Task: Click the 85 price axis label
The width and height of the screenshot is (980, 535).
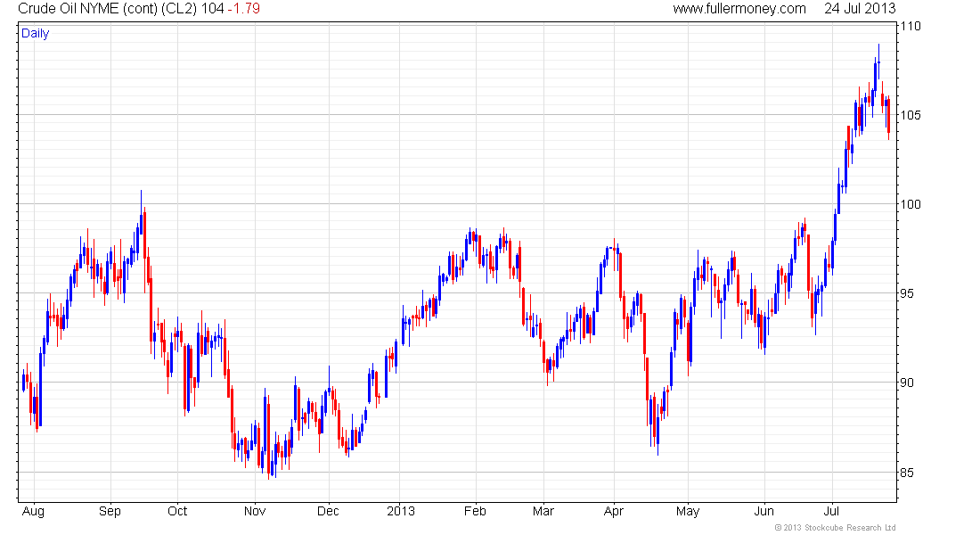Action: [x=907, y=473]
